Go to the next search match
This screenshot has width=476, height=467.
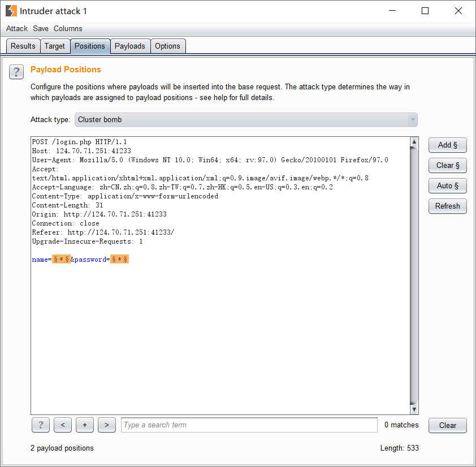pyautogui.click(x=106, y=425)
